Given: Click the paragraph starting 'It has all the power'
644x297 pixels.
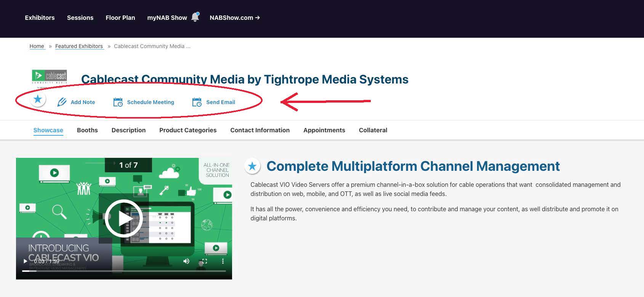Looking at the screenshot, I should coord(434,214).
